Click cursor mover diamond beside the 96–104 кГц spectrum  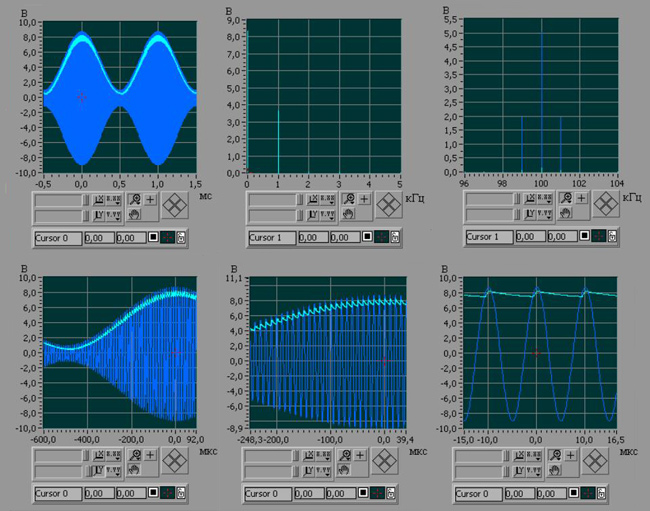click(606, 204)
